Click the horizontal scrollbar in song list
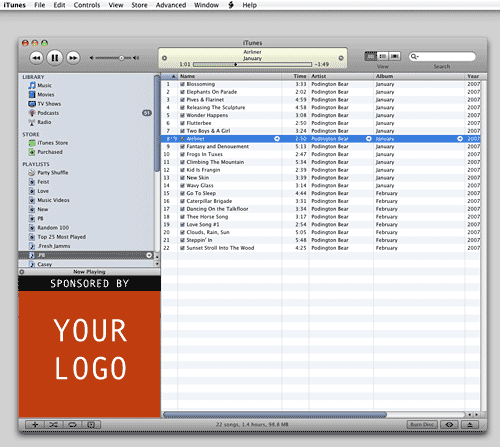This screenshot has width=500, height=447. [x=275, y=415]
